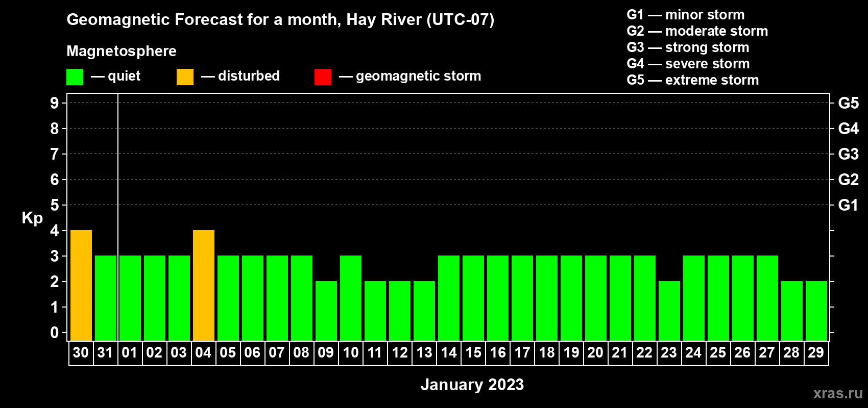The width and height of the screenshot is (868, 408).
Task: Click the G4 right-axis label
Action: coord(849,129)
